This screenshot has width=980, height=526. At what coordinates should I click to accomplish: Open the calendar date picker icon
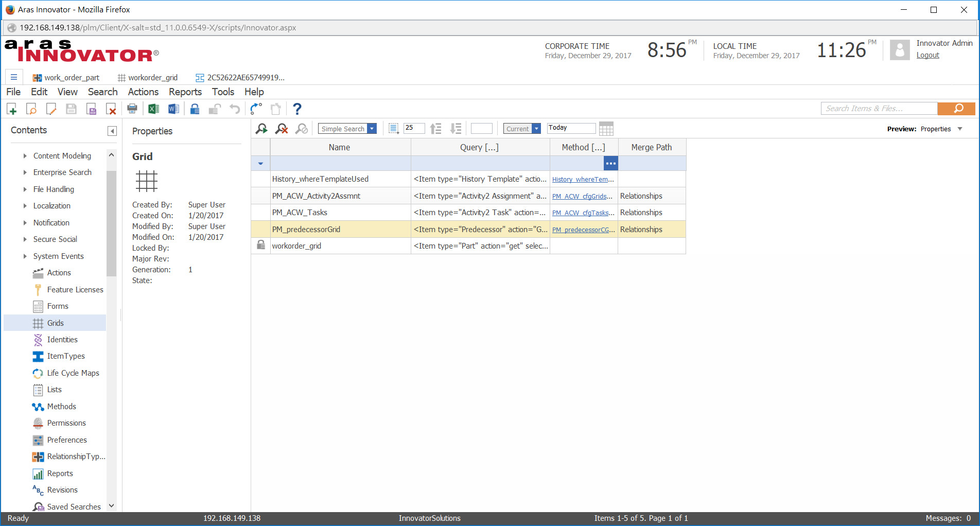606,129
